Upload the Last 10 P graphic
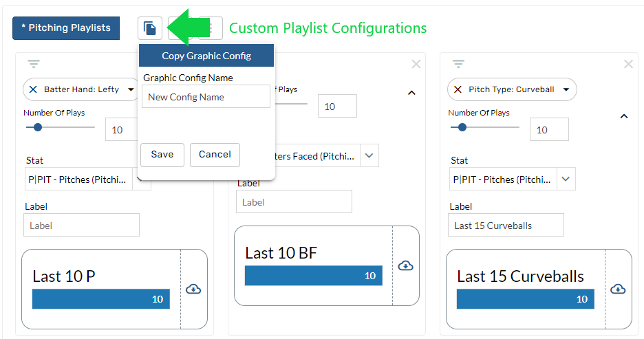This screenshot has width=644, height=339. (193, 289)
